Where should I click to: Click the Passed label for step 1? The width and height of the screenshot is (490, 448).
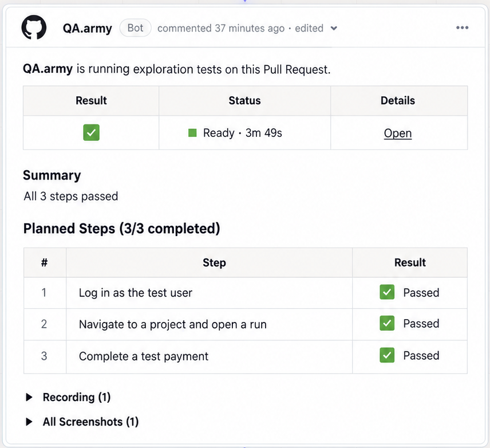click(421, 293)
